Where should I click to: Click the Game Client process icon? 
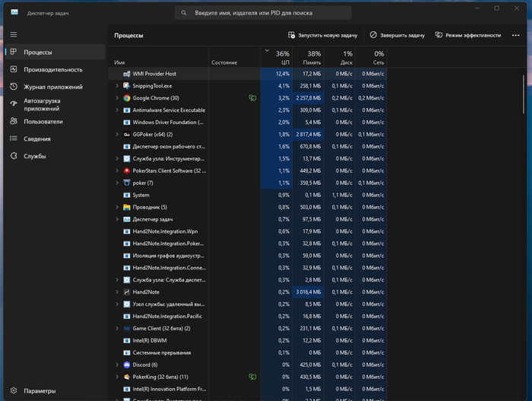pos(127,329)
